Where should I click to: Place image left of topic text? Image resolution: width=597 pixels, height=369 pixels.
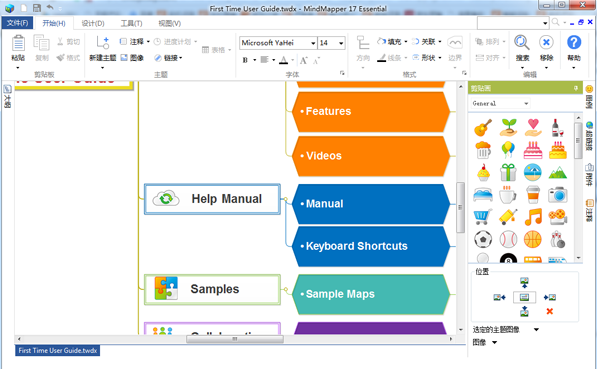499,297
